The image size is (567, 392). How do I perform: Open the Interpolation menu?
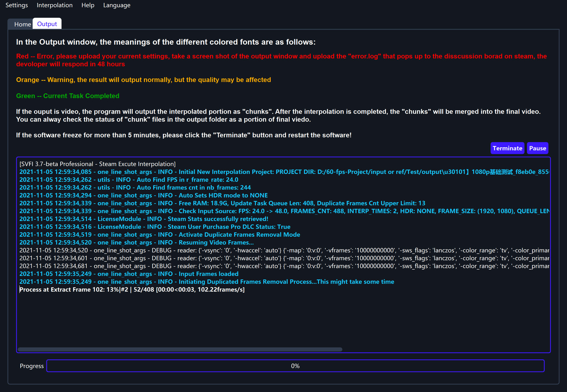(x=54, y=5)
